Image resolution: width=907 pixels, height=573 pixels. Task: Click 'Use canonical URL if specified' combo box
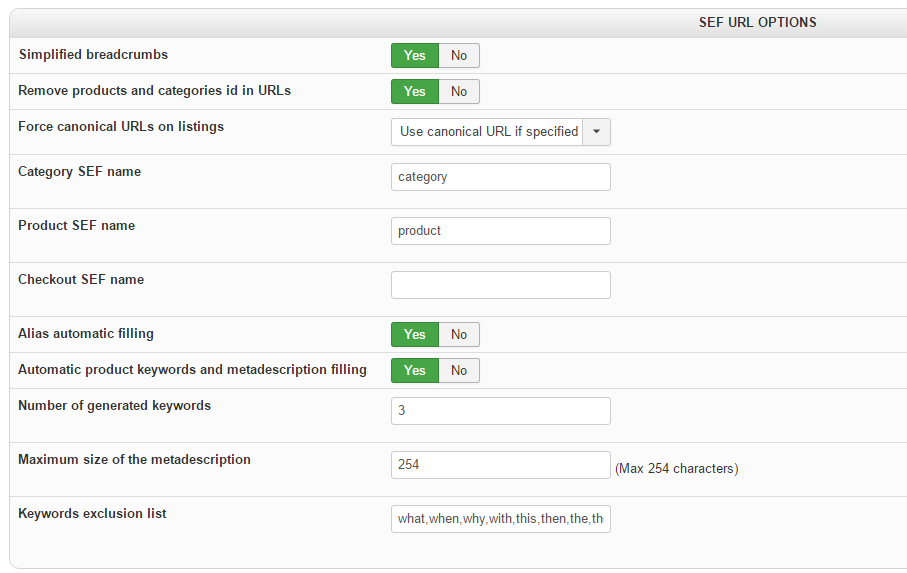click(x=488, y=132)
